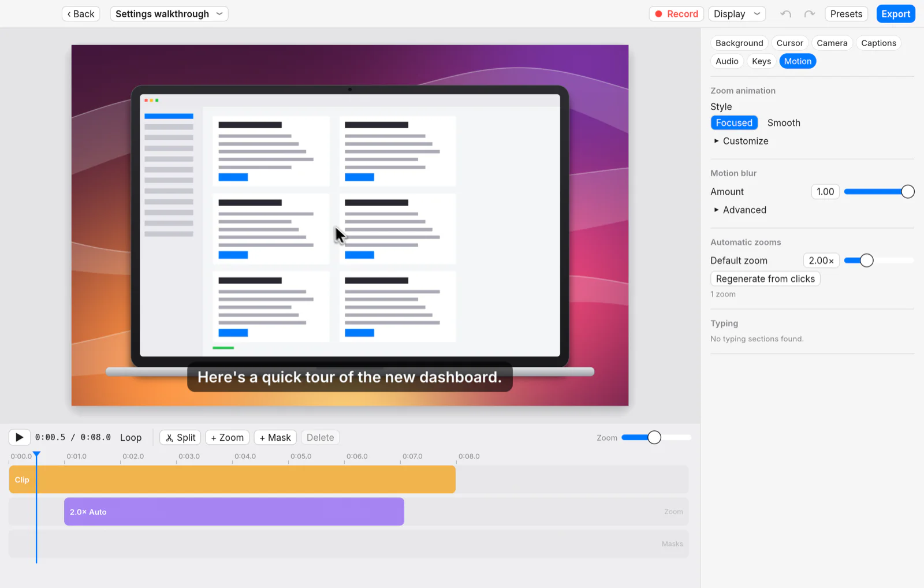Click the undo arrow icon
Screen dimensions: 924x588
785,14
